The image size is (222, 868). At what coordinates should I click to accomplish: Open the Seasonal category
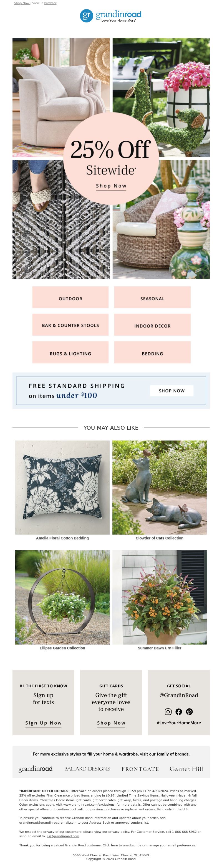(x=152, y=299)
